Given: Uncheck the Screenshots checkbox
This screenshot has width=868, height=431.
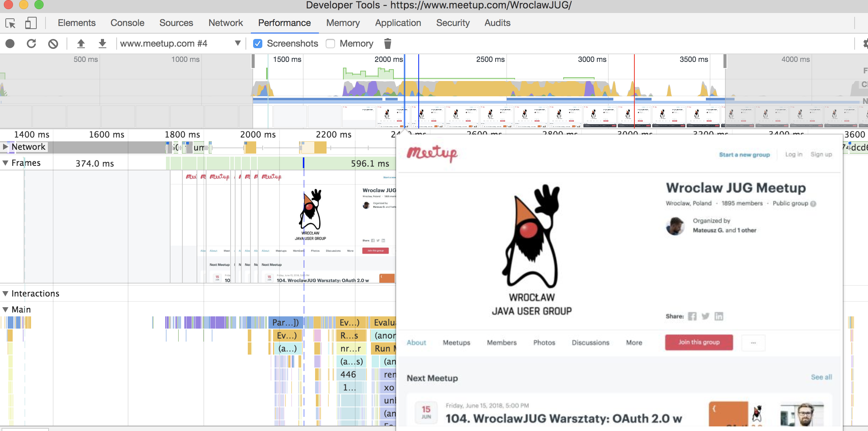Looking at the screenshot, I should coord(258,44).
